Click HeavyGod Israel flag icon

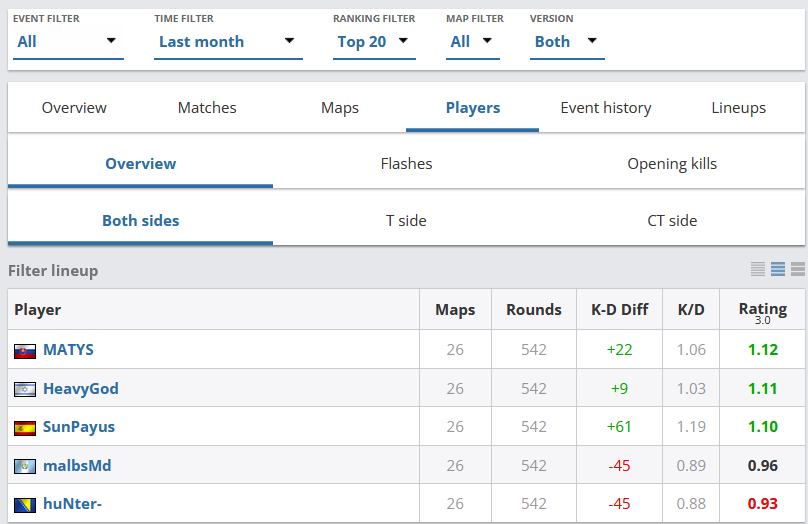coord(25,390)
